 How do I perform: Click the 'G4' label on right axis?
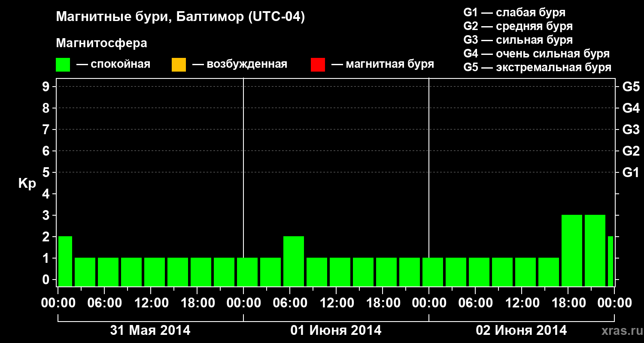(x=631, y=108)
